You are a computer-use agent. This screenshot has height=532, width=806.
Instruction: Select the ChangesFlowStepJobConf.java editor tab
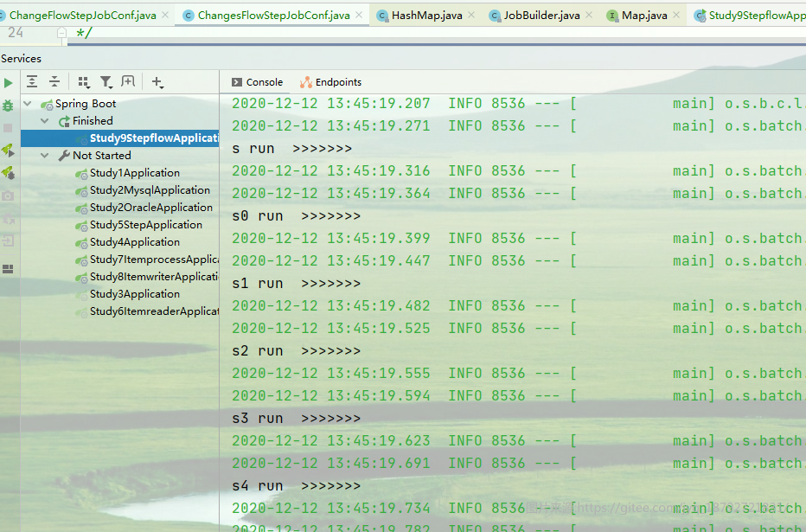click(273, 16)
